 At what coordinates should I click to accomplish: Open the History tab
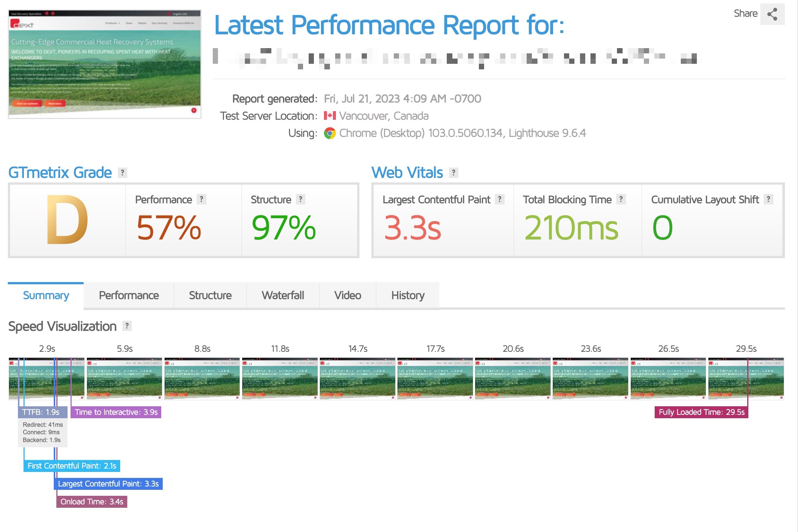[408, 295]
